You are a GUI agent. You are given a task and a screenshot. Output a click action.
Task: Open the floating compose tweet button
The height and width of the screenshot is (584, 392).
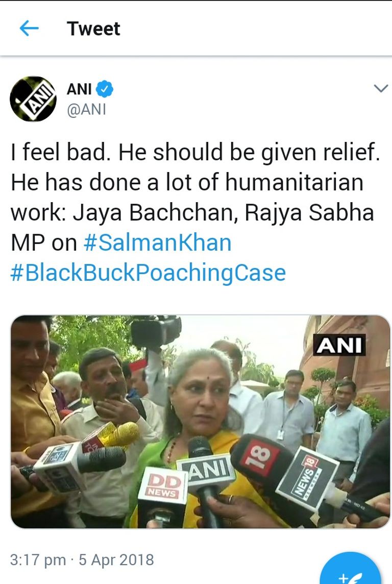[350, 569]
